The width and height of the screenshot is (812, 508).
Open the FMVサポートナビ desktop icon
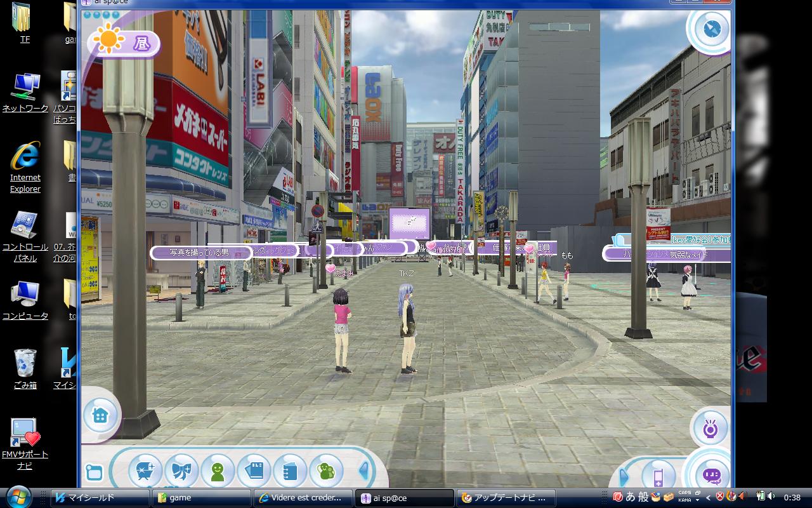point(25,444)
